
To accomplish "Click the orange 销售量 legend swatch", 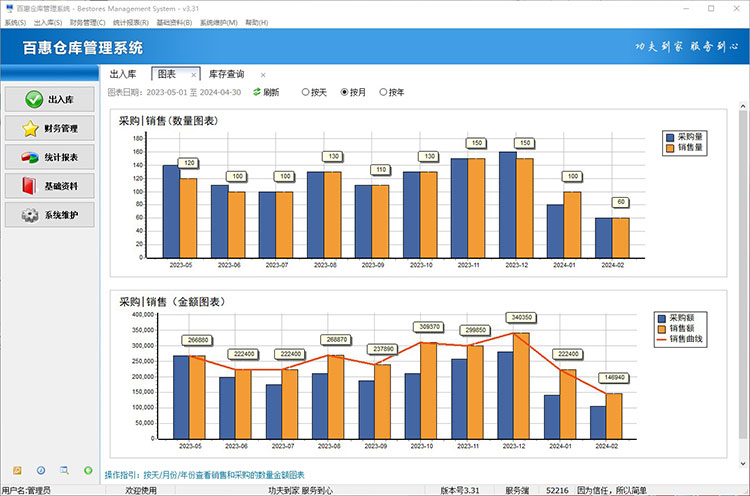I will [x=670, y=148].
